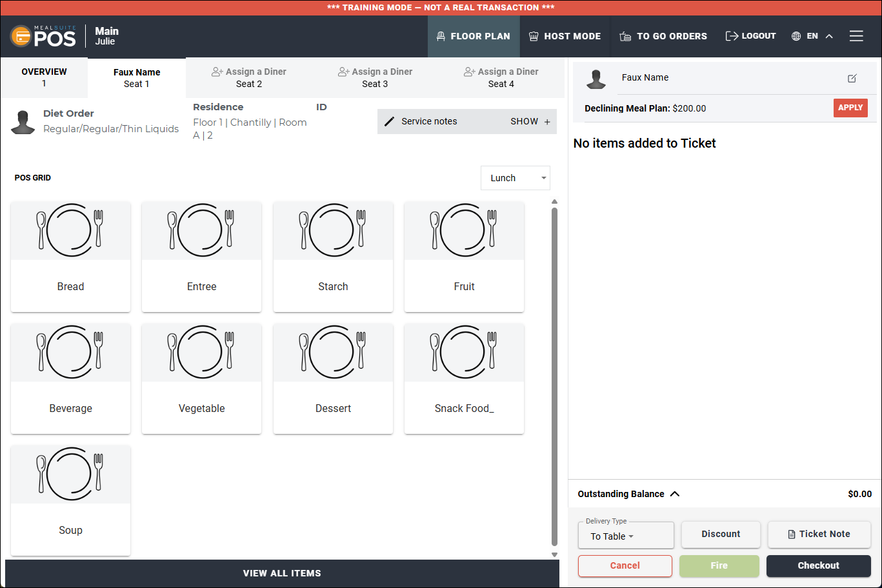Click the Regular/Regular/Thin Liquids diet text
Image resolution: width=882 pixels, height=588 pixels.
point(111,129)
